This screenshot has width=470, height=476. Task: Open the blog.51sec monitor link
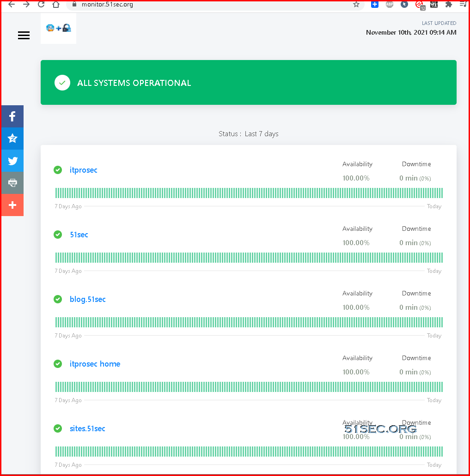point(88,299)
